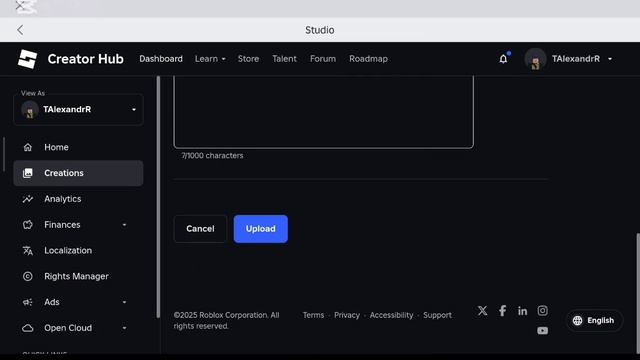Open the Terms link

pos(313,315)
